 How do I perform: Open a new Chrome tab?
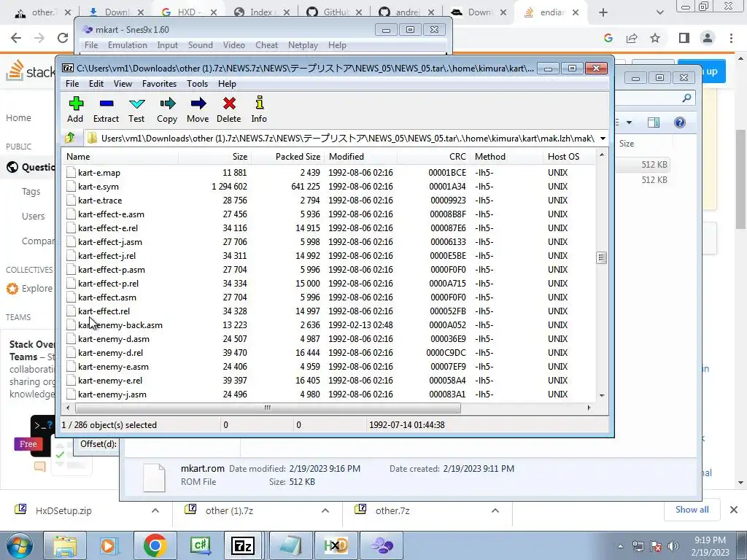click(x=603, y=12)
